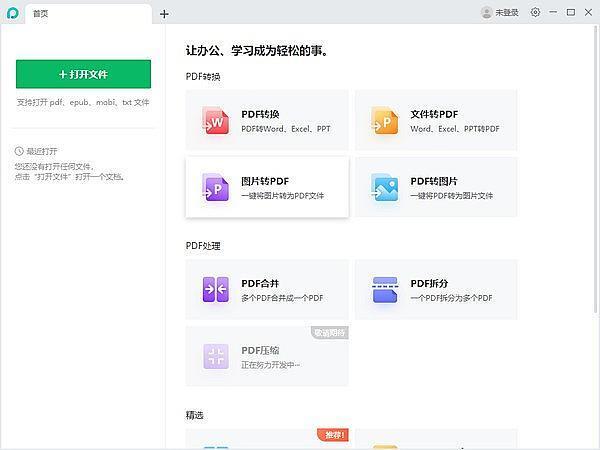Maximize the application window
This screenshot has width=600, height=450.
click(571, 13)
